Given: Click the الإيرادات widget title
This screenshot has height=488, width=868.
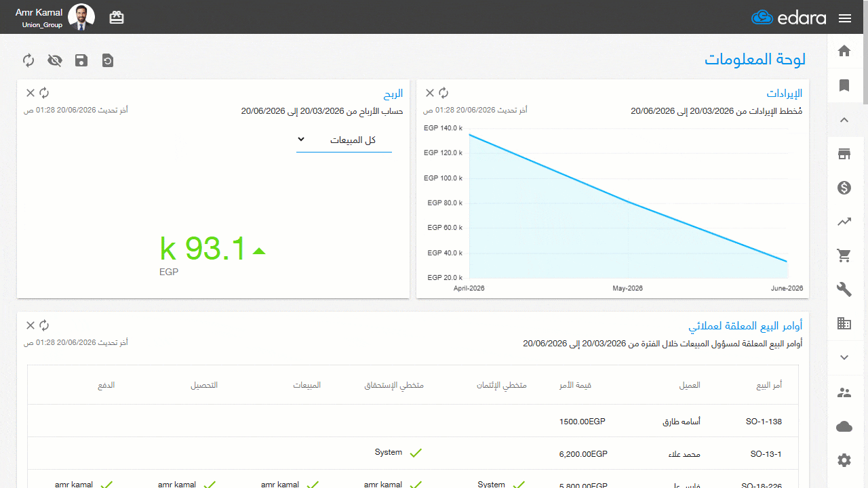Looking at the screenshot, I should tap(784, 94).
